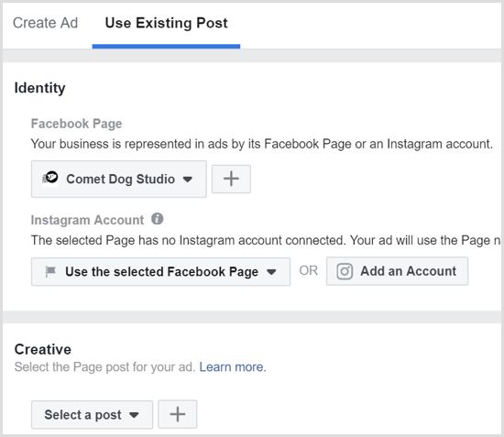Click the Add an Account button
The width and height of the screenshot is (504, 437).
397,271
